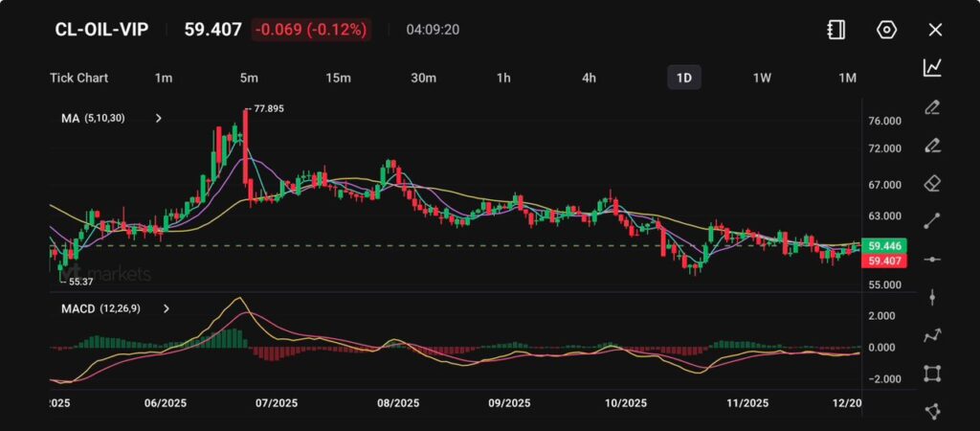The height and width of the screenshot is (431, 980).
Task: Open the notebook icon in the header
Action: click(x=835, y=30)
